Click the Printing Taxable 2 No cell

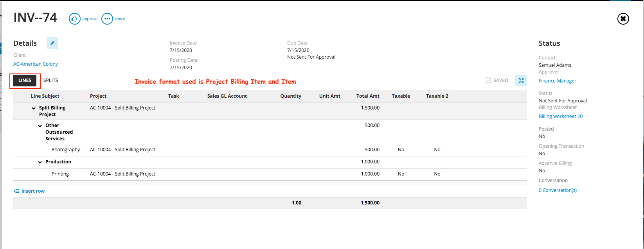[437, 174]
